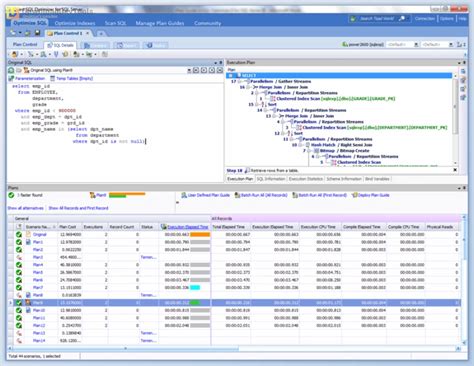The image size is (474, 366).
Task: Click the Search Toad World magnifier icon
Action: pyautogui.click(x=402, y=19)
